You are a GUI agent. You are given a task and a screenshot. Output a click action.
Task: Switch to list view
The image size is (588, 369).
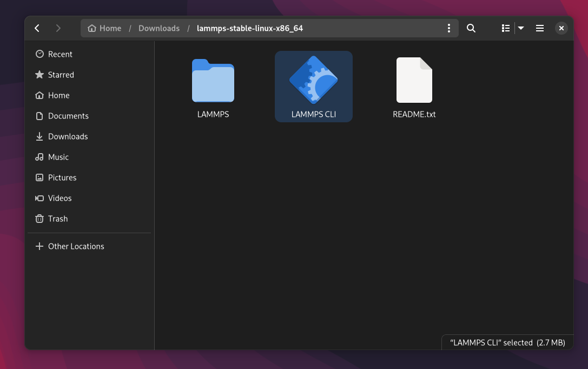coord(505,28)
